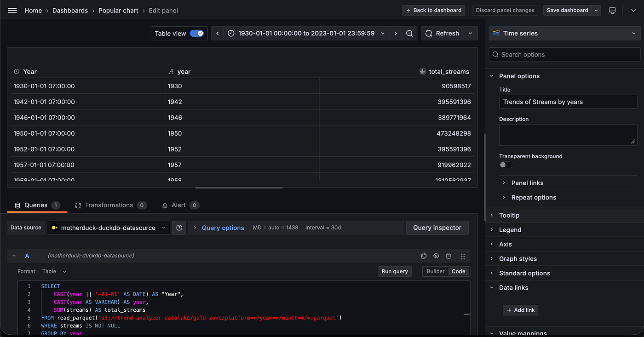Expand Panel links

(527, 183)
